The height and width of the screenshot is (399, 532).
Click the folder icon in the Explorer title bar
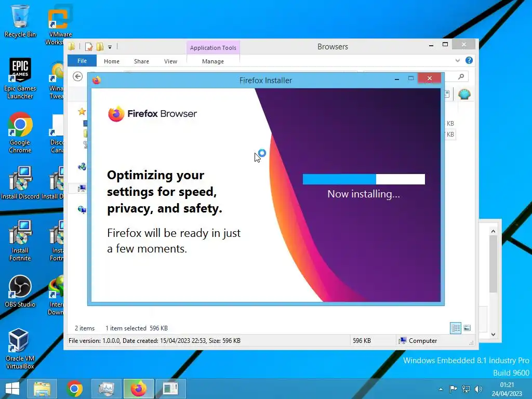(x=72, y=46)
